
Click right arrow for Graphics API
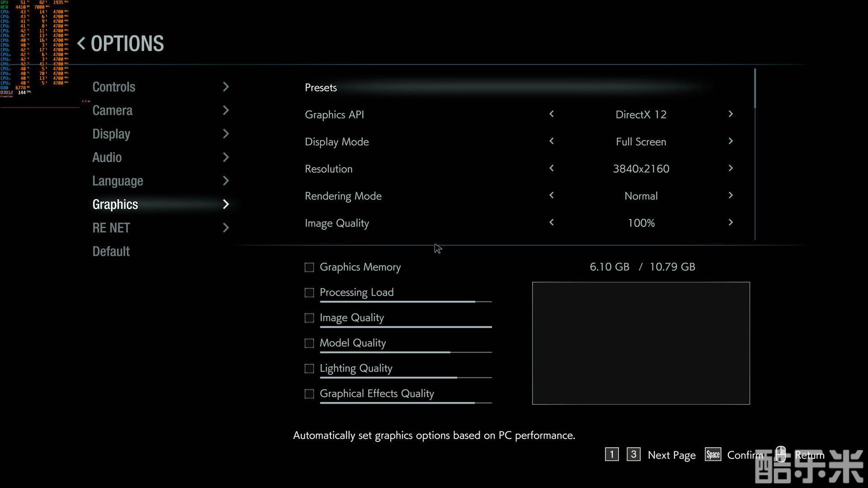pyautogui.click(x=731, y=114)
